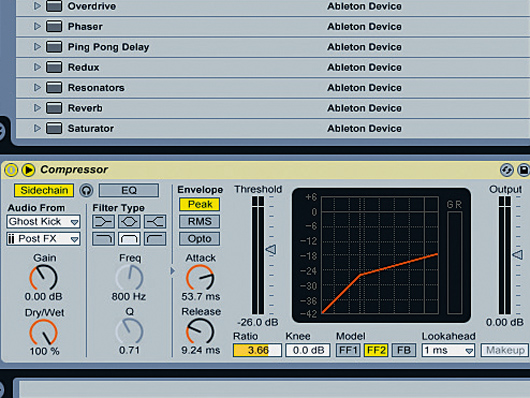Click the Compressor fold arrow button
This screenshot has width=530, height=398.
[28, 170]
